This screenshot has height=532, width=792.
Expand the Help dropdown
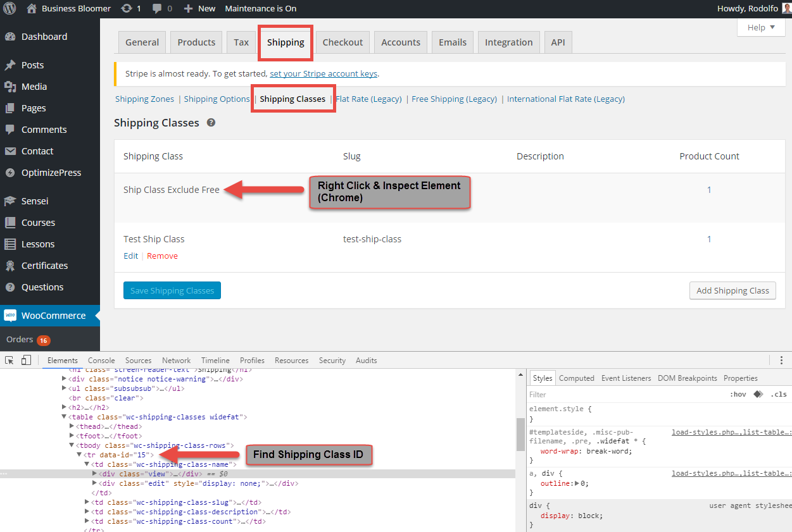pos(761,28)
